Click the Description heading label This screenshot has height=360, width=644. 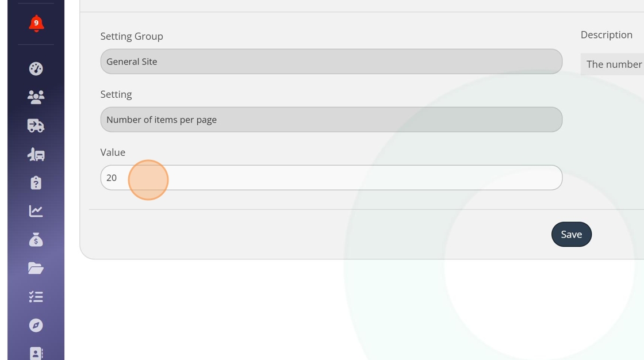[x=606, y=35]
